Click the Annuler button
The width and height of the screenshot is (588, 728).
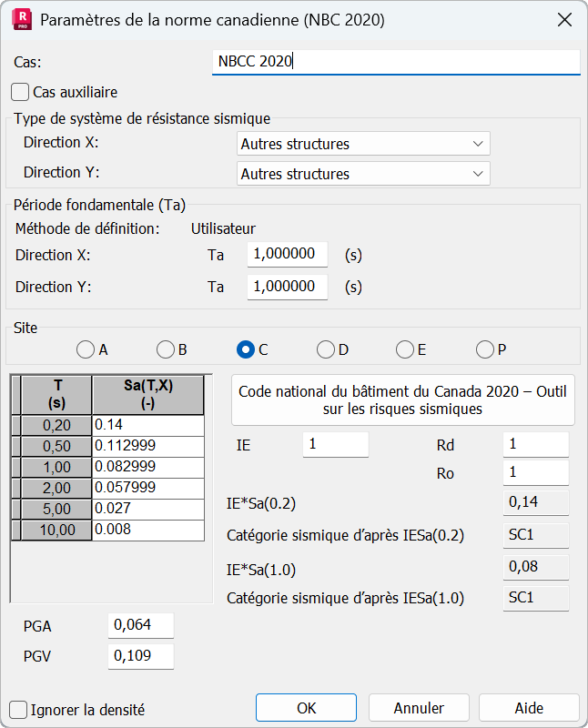[x=419, y=708]
